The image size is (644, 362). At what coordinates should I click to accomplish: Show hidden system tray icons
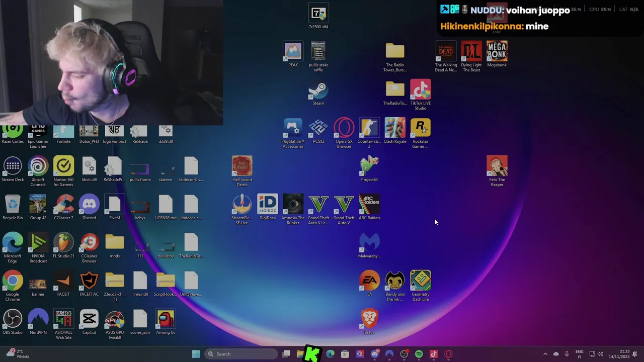(545, 354)
